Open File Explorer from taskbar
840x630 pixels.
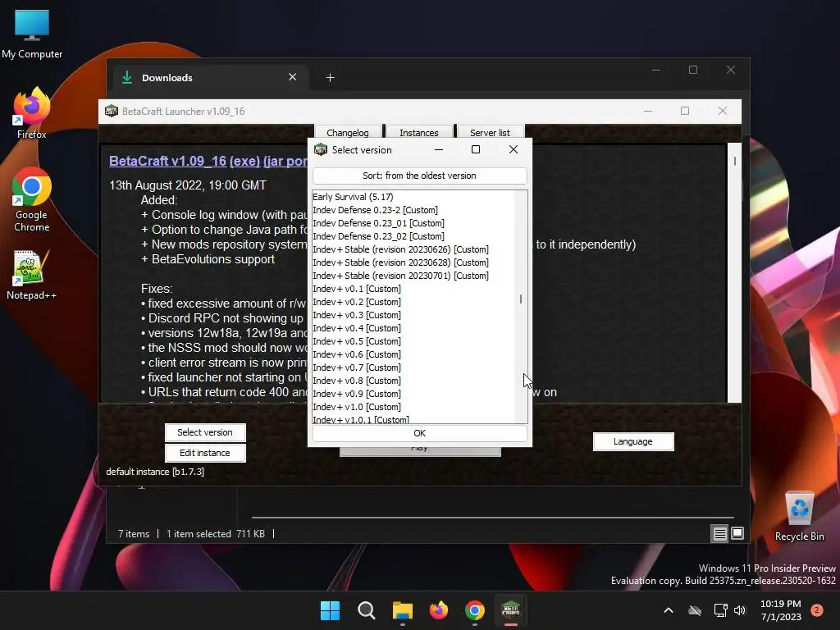coord(402,610)
